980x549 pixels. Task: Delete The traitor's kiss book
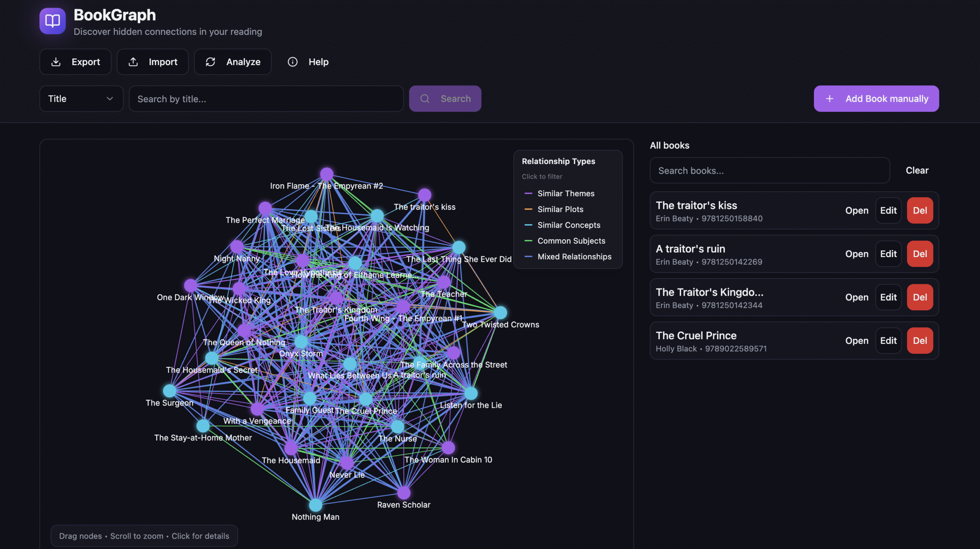tap(920, 210)
